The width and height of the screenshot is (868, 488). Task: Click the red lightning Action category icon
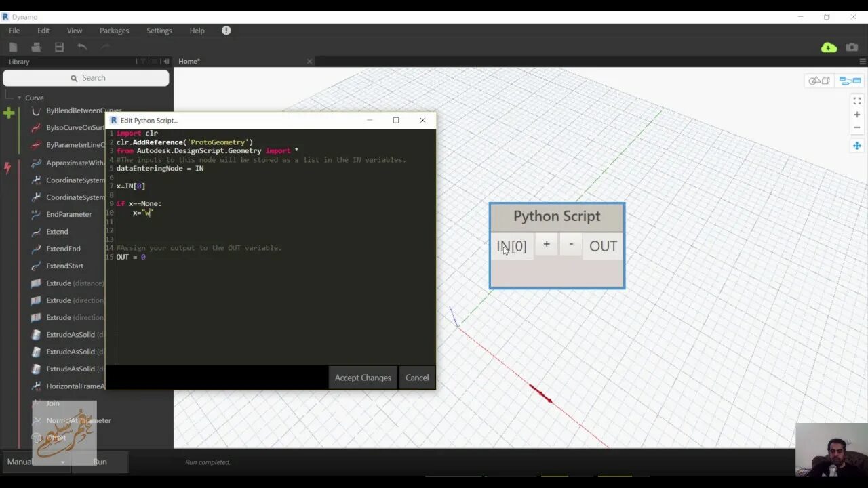7,167
